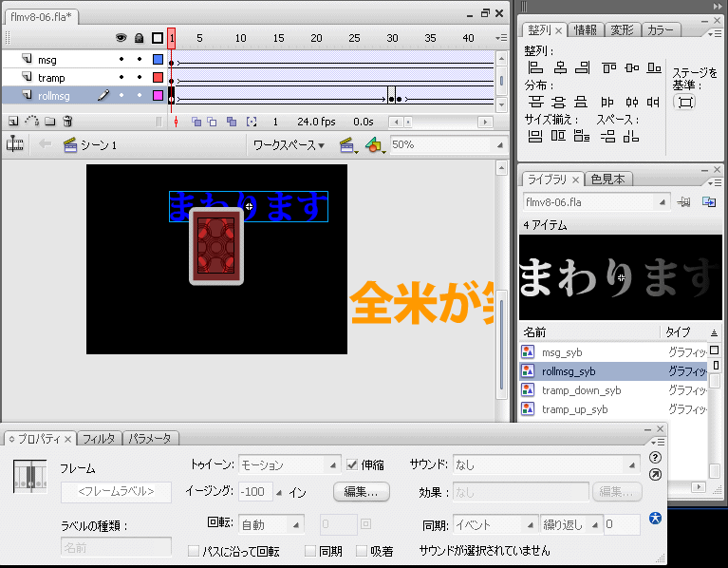This screenshot has height=568, width=728.
Task: Click the center frame icon
Action: coord(176,122)
